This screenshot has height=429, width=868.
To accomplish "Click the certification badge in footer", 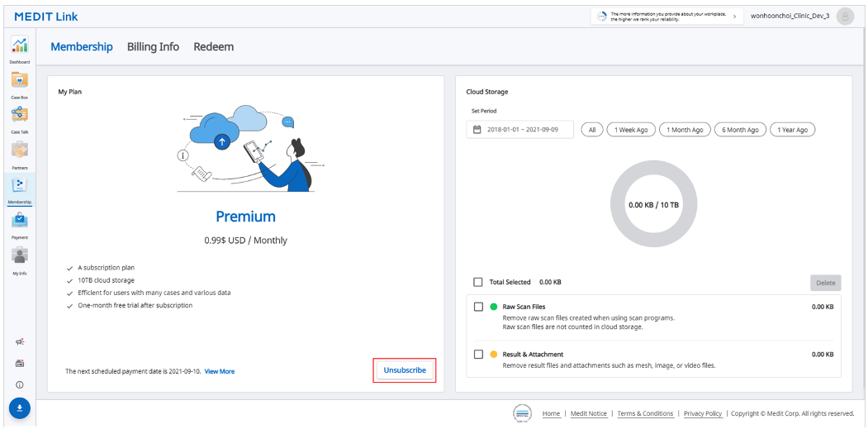I will [x=523, y=413].
